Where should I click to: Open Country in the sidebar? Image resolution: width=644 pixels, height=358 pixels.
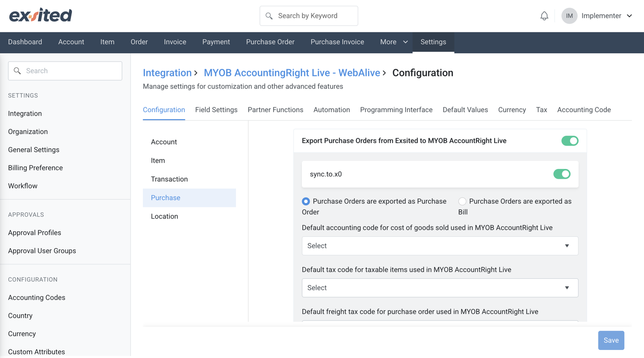[x=20, y=316]
